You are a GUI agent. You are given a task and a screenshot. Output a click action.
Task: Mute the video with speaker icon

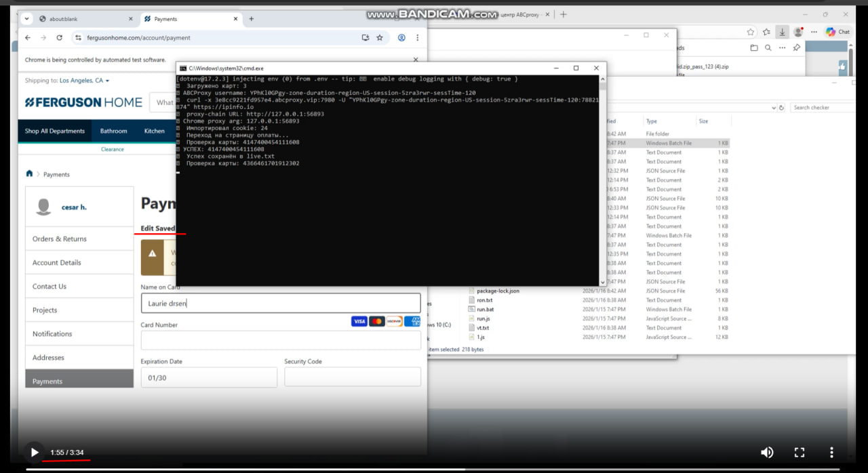coord(767,452)
